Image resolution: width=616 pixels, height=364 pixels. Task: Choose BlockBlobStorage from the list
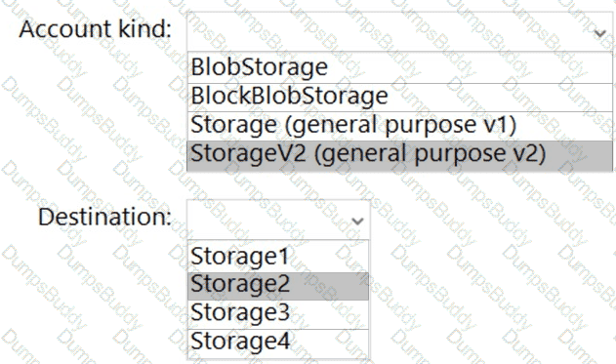point(399,98)
